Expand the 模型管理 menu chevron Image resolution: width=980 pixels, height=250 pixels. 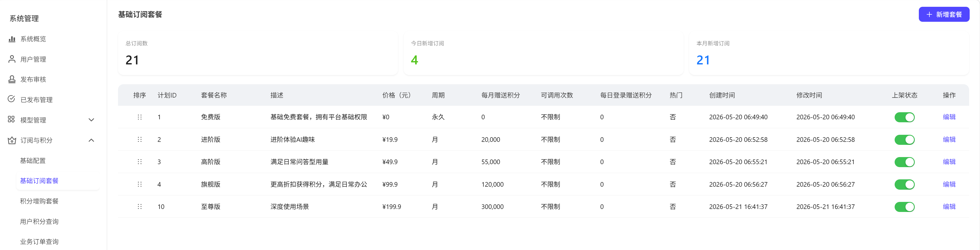pyautogui.click(x=91, y=120)
